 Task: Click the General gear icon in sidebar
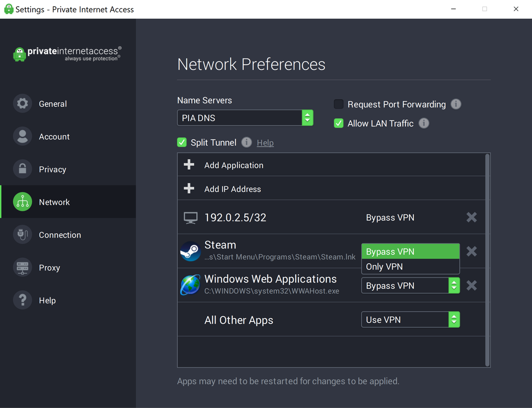pyautogui.click(x=22, y=104)
